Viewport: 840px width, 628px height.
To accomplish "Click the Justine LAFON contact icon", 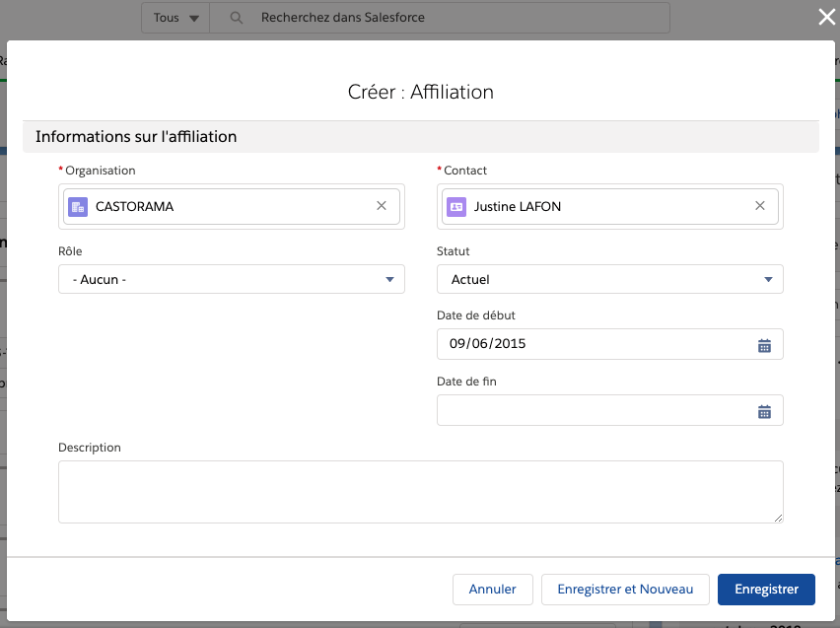I will (x=456, y=207).
